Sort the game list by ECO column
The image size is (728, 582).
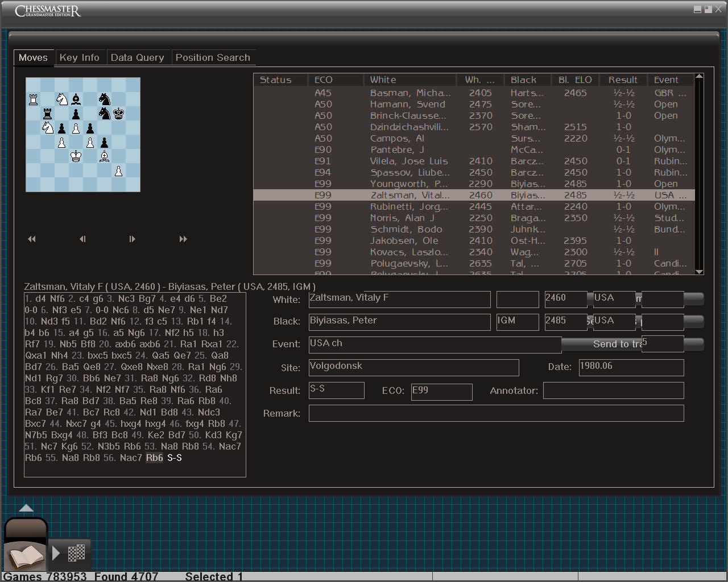(324, 80)
